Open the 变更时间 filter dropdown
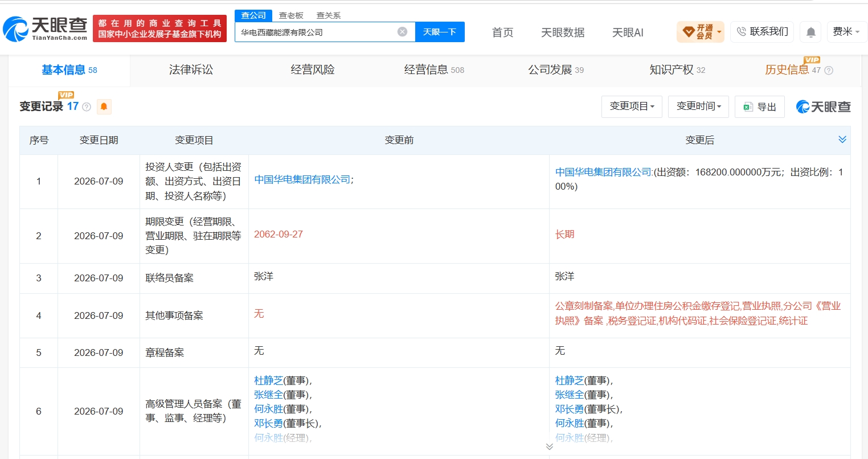The image size is (868, 459). (x=699, y=106)
